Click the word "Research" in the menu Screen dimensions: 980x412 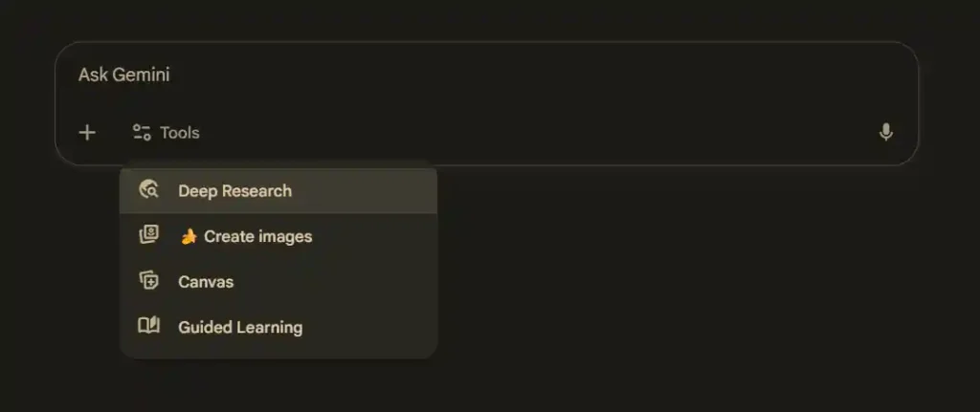tap(258, 191)
